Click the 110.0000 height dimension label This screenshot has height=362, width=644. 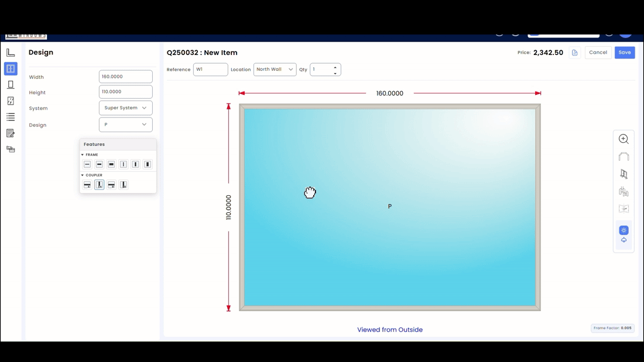click(228, 207)
